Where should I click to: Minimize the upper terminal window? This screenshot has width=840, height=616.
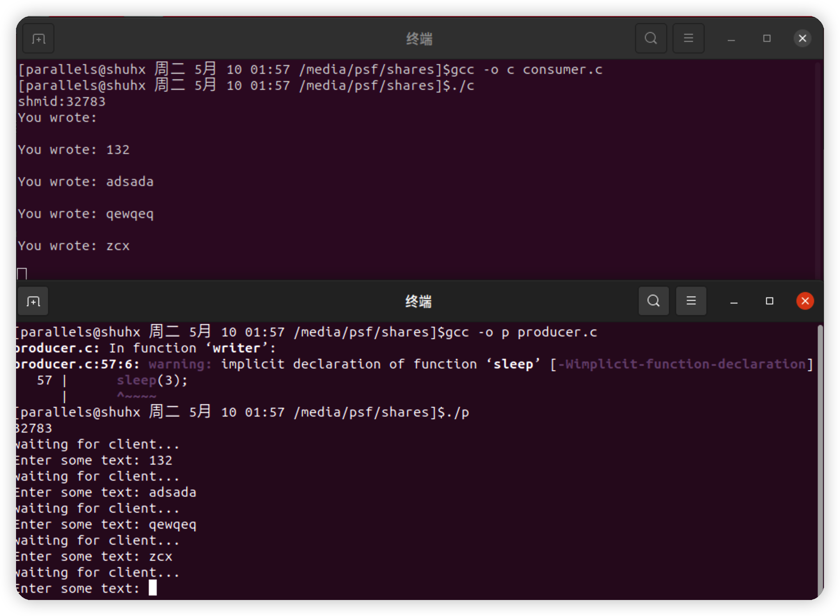coord(731,39)
